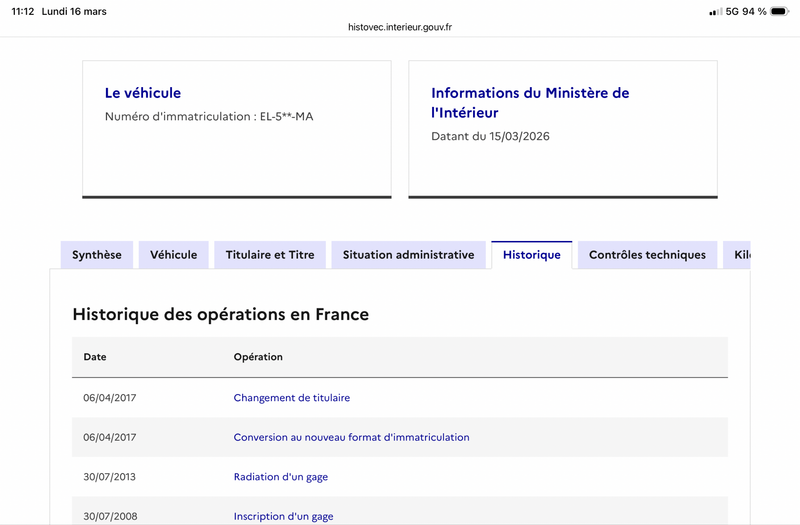The height and width of the screenshot is (525, 800).
Task: Click the active Historique tab
Action: click(531, 255)
